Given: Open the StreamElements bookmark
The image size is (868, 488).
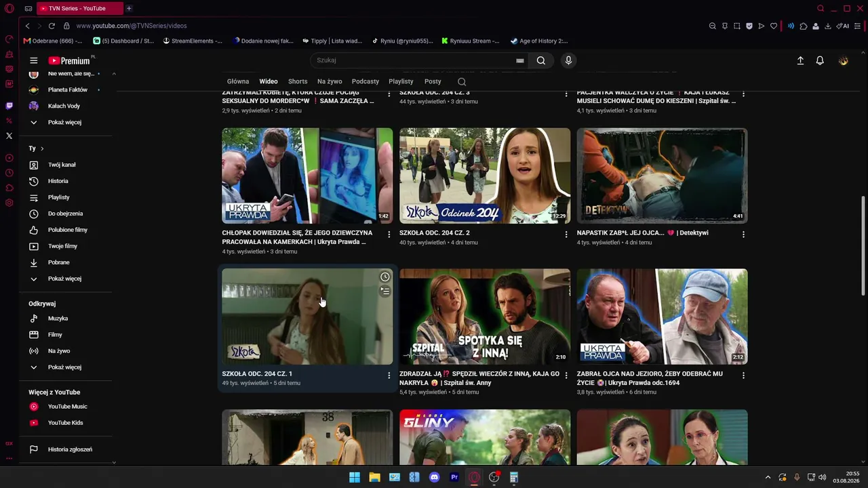Looking at the screenshot, I should 193,41.
